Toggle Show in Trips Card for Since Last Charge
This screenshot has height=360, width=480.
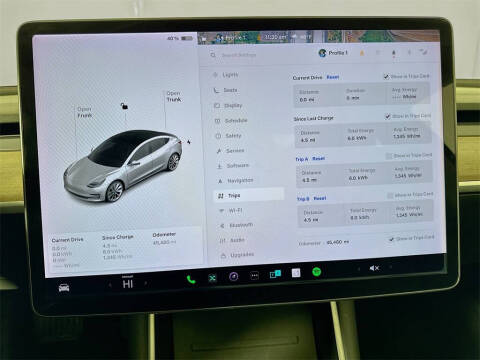pos(388,116)
